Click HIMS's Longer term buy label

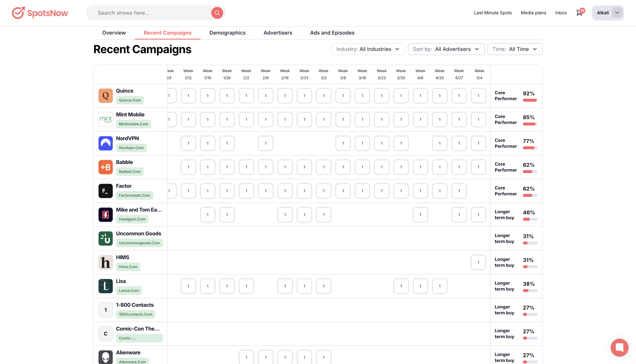coord(504,262)
